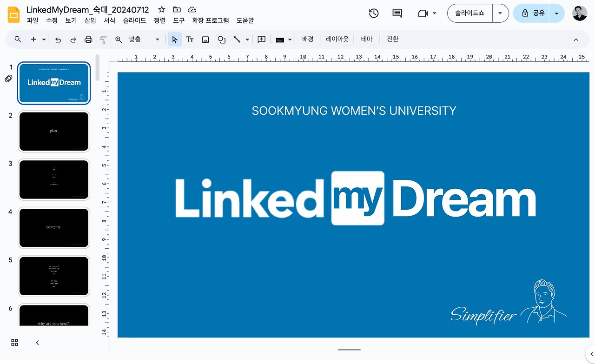The image size is (595, 364).
Task: Open the zoom 맞춤 dropdown
Action: click(144, 40)
